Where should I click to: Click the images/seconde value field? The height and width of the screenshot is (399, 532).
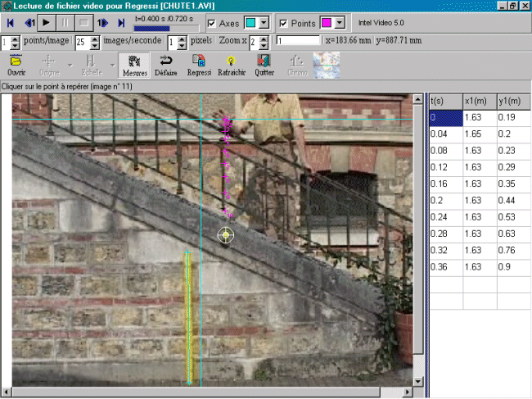[82, 41]
